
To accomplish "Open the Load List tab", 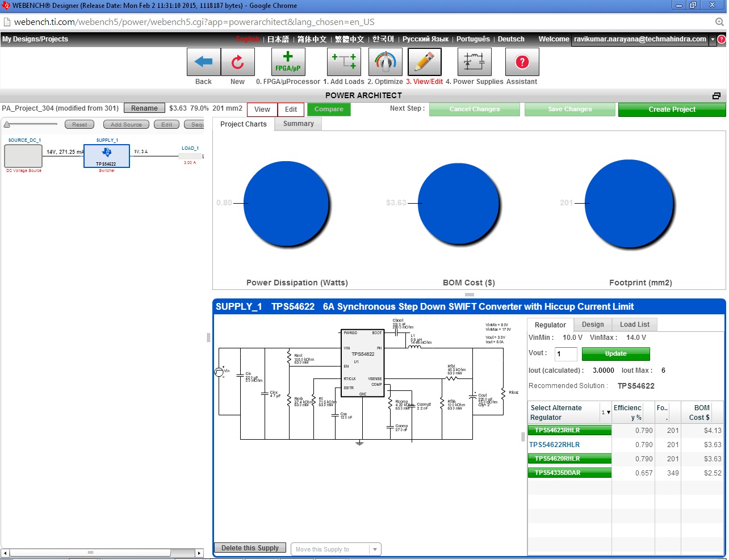I will click(x=635, y=325).
